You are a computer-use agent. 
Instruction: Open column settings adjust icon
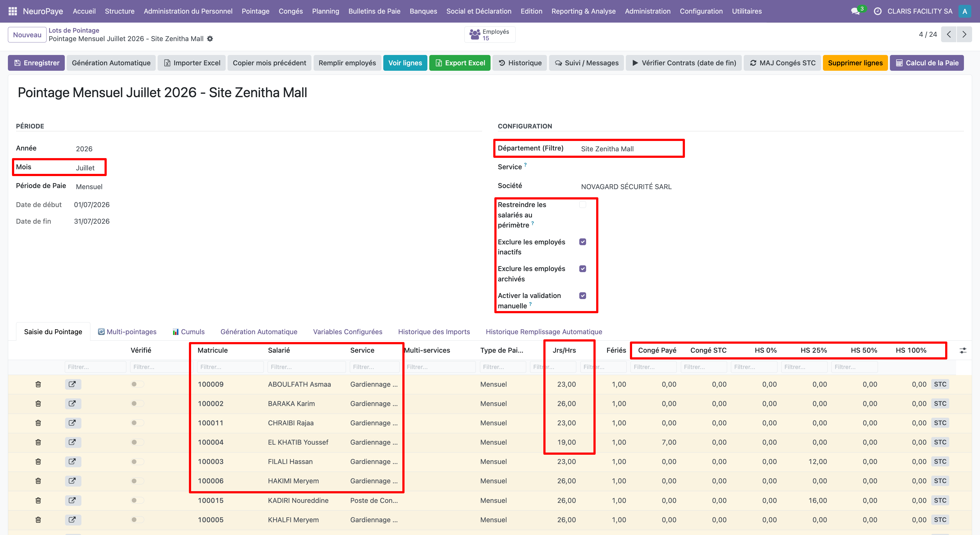coord(963,350)
